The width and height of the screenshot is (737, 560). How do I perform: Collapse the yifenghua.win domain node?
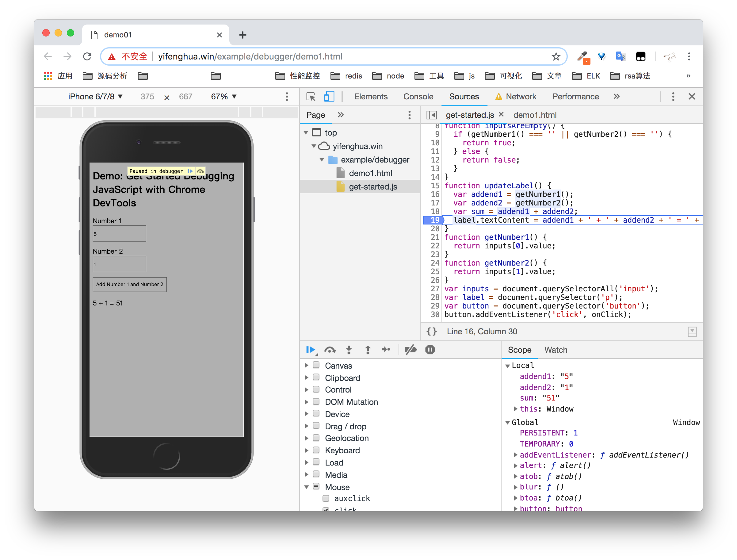click(314, 146)
